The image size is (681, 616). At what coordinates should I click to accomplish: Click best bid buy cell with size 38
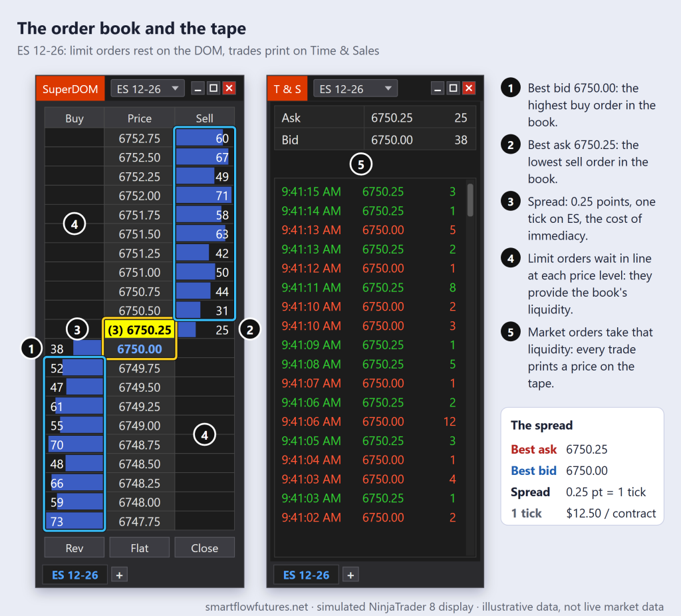tap(74, 349)
